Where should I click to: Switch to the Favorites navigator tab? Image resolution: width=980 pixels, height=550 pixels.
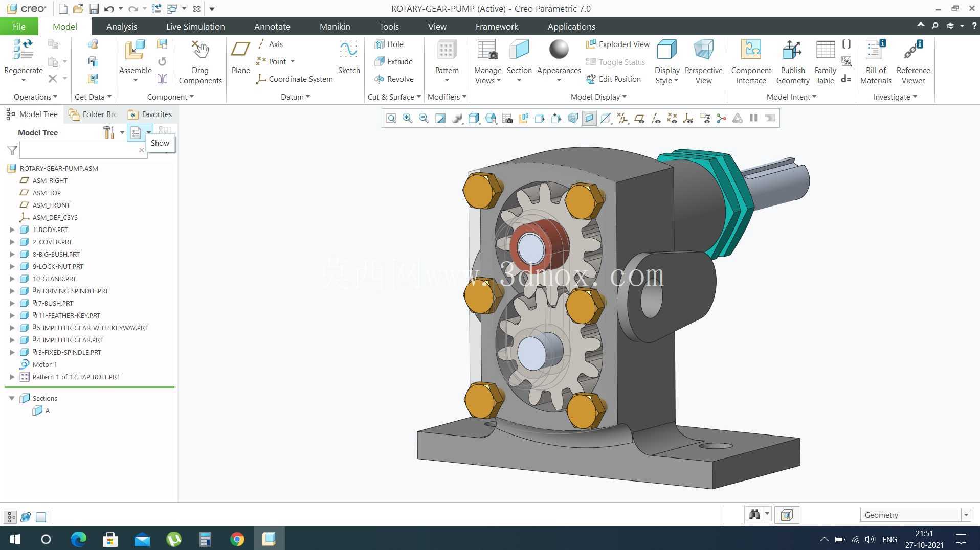coord(150,114)
